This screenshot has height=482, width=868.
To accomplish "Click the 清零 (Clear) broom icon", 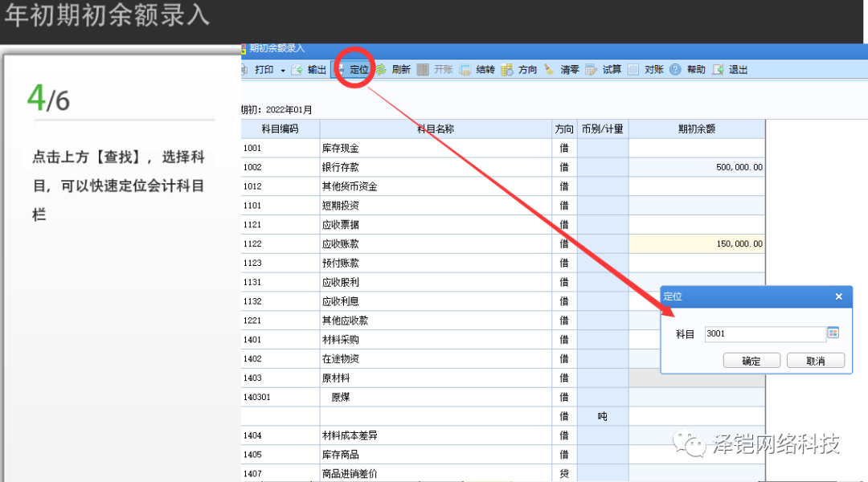I will (550, 70).
